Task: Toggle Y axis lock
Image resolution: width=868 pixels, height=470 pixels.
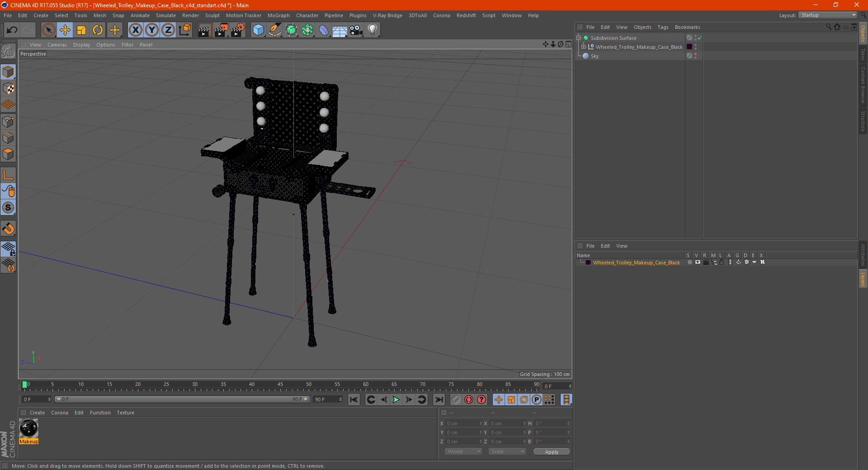Action: coord(152,30)
